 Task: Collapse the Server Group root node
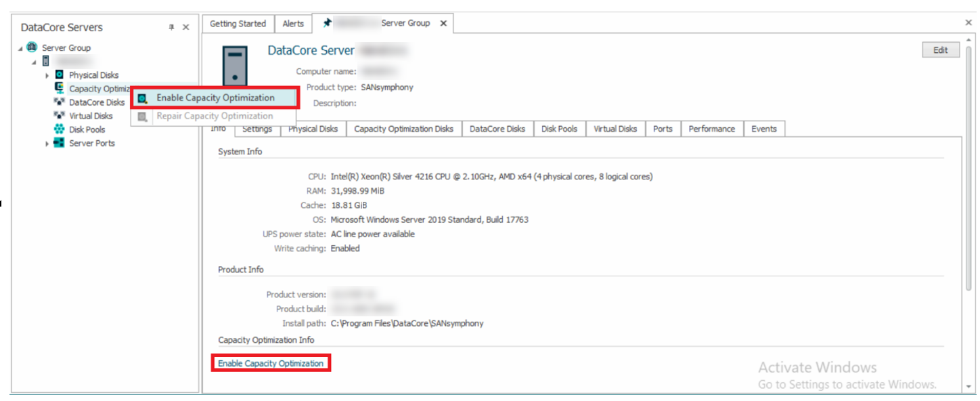pos(20,48)
